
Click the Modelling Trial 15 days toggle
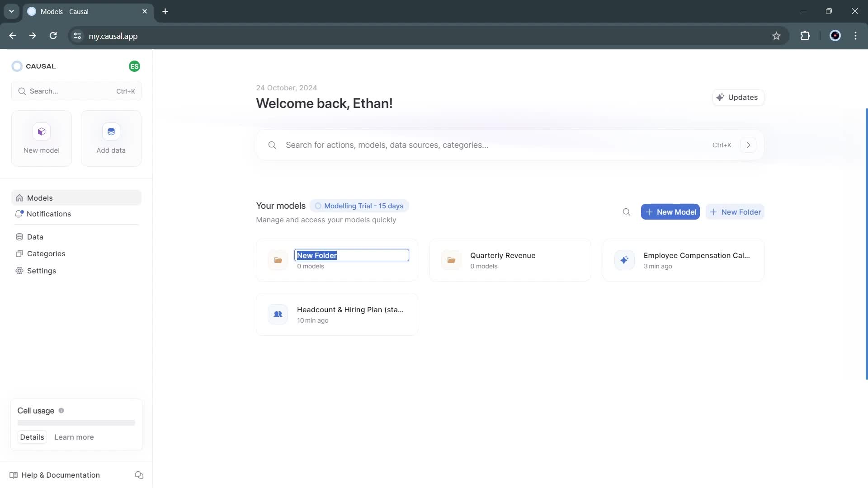pos(359,206)
